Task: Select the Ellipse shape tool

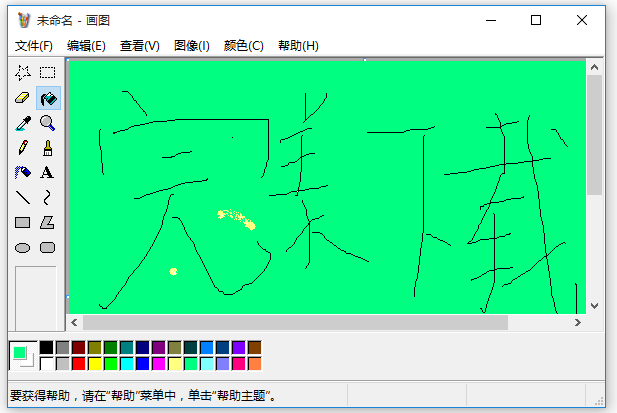Action: click(23, 248)
